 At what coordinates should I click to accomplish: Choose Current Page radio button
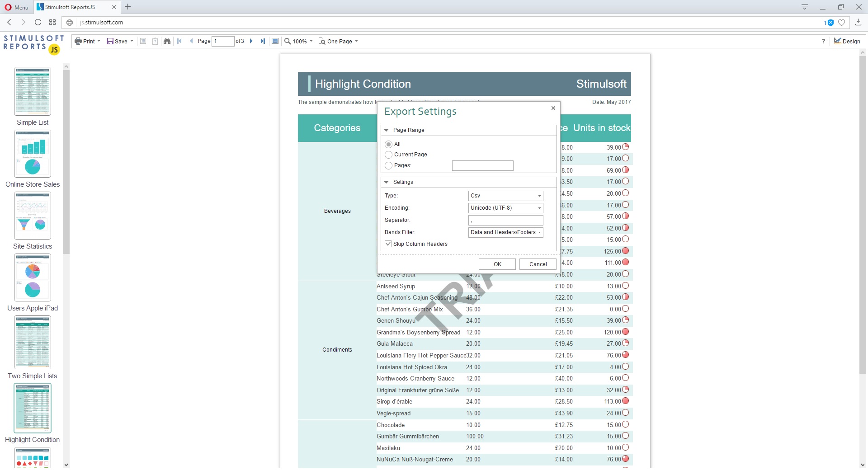pyautogui.click(x=388, y=155)
